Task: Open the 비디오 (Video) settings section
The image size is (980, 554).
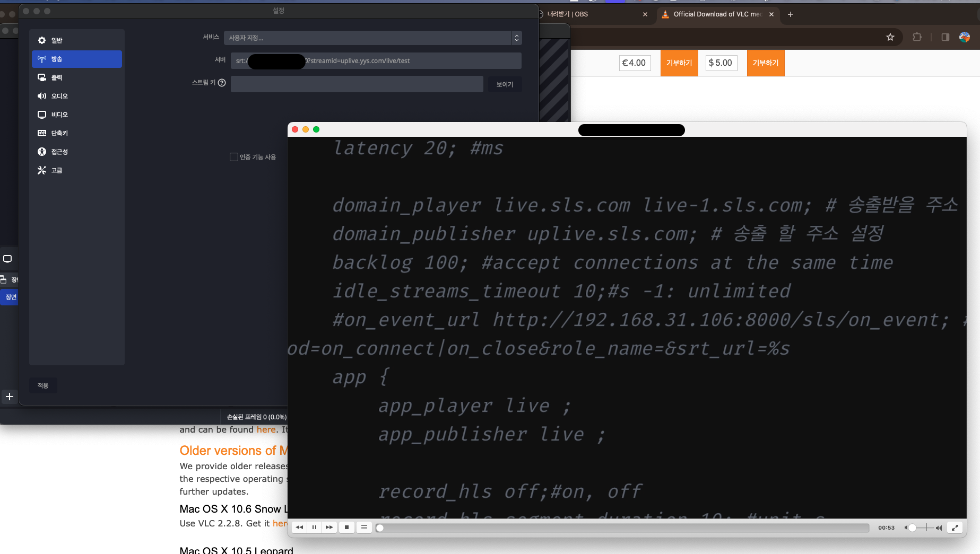Action: pyautogui.click(x=59, y=115)
